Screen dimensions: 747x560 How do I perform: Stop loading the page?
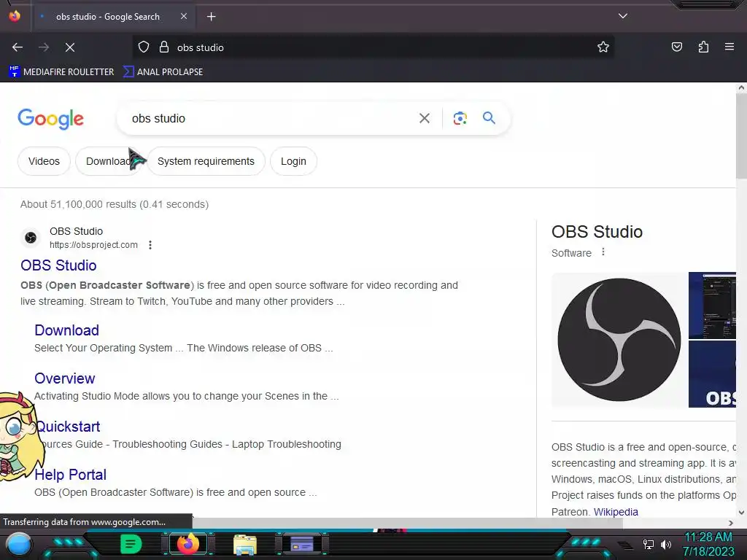[x=70, y=47]
